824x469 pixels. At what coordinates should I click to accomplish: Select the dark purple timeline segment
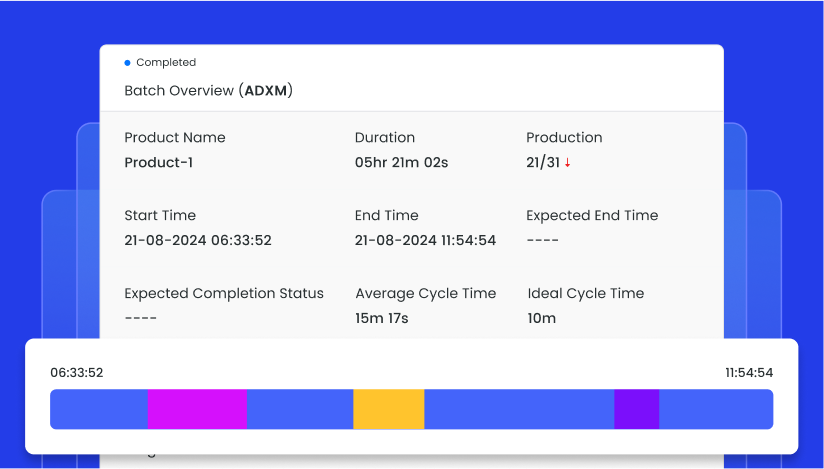tap(636, 409)
